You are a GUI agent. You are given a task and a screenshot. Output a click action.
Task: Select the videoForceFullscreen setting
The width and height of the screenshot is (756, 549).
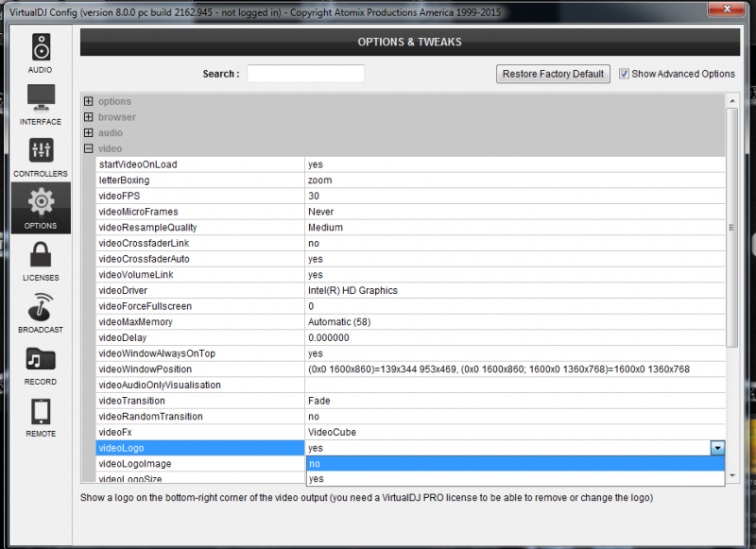click(410, 306)
